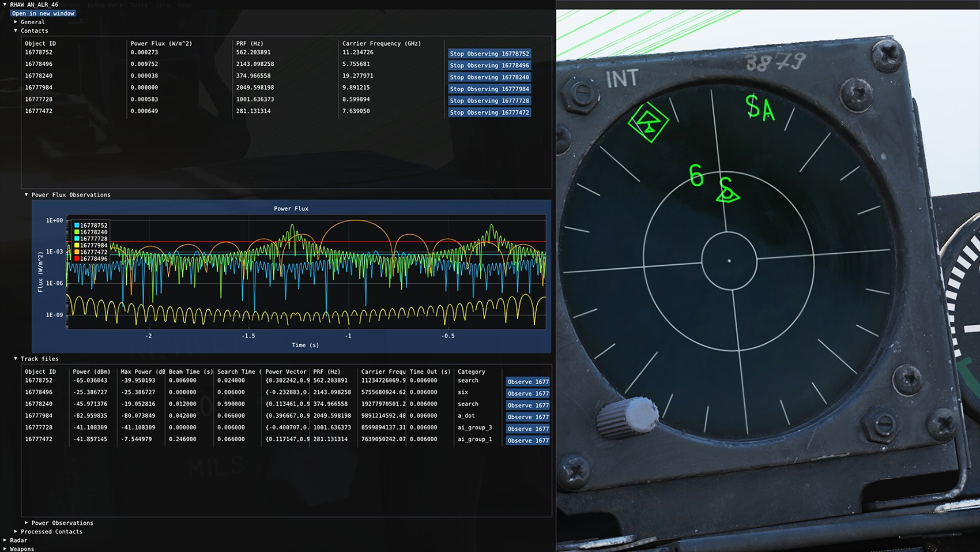Screen dimensions: 980x552
Task: Expand the General section
Action: [x=32, y=21]
